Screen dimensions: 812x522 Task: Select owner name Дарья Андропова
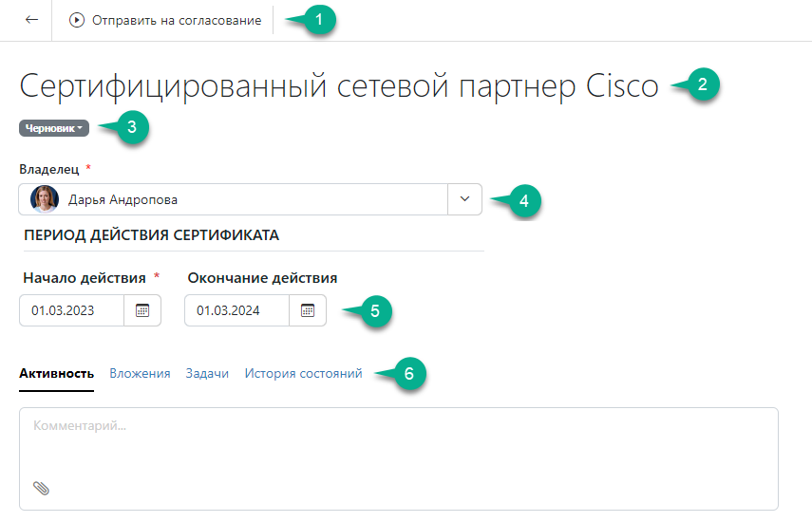coord(123,199)
